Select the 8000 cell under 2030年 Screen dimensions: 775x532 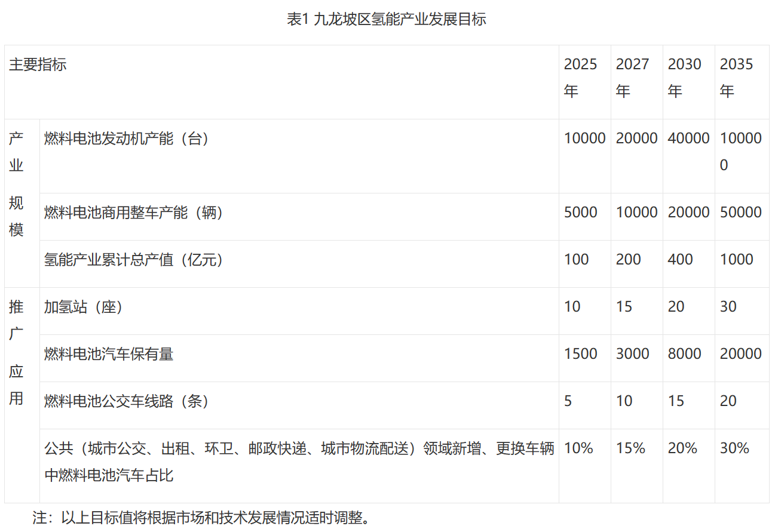coord(688,358)
